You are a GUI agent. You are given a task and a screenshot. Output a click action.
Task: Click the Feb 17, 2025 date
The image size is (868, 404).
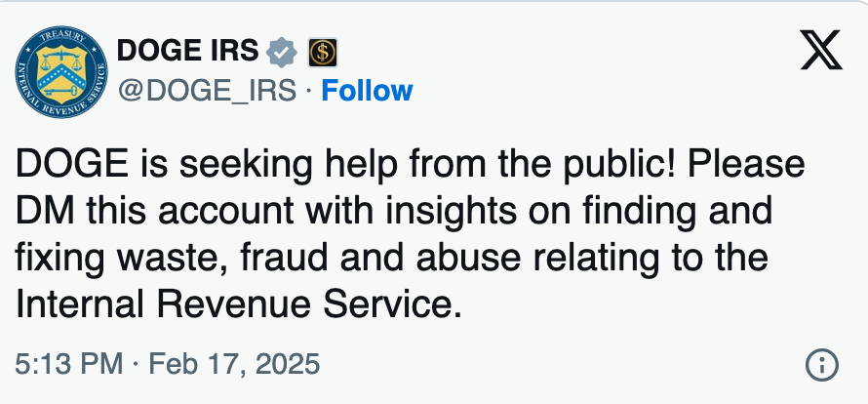[235, 365]
